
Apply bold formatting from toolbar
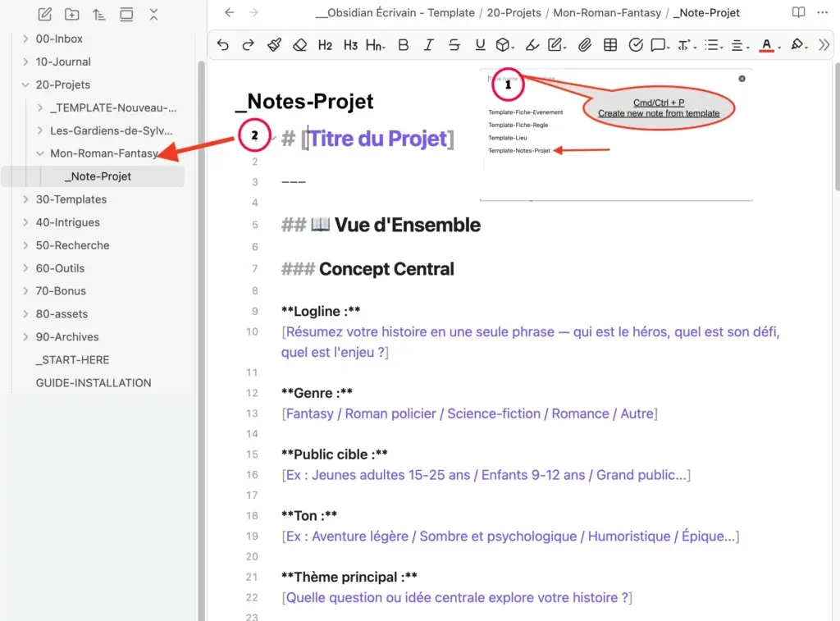tap(403, 45)
